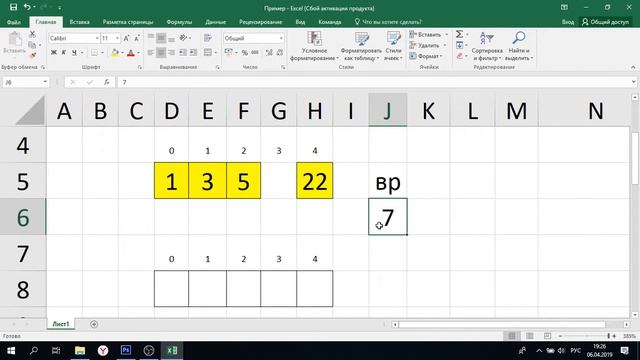This screenshot has height=360, width=640.
Task: Click the red font color A
Action: 131,52
